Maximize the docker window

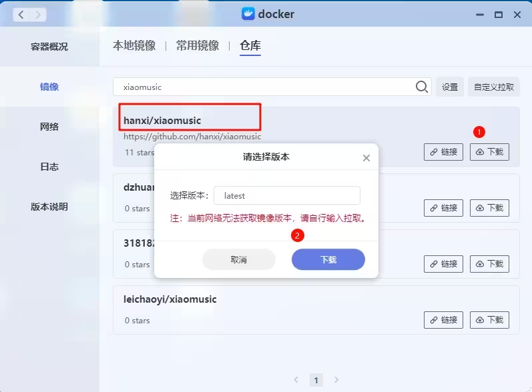tap(499, 15)
